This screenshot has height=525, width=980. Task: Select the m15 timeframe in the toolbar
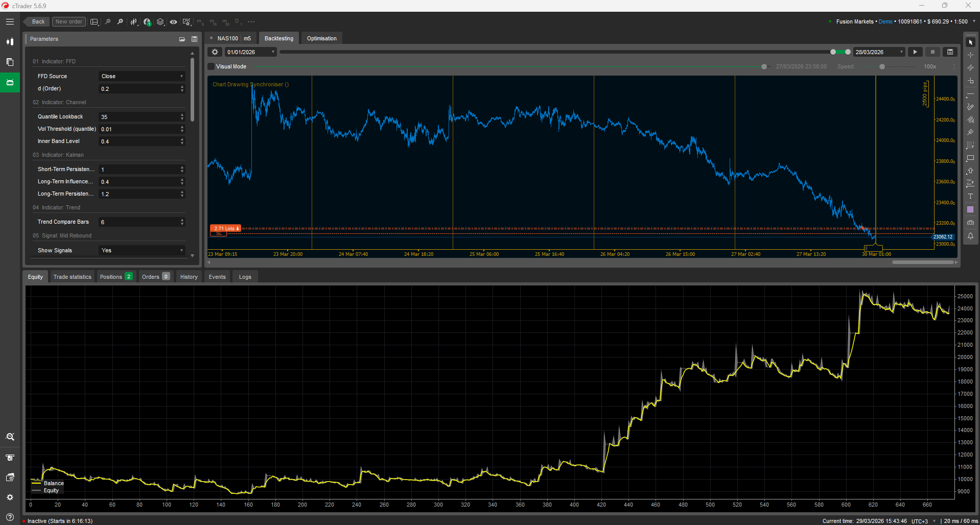click(213, 21)
